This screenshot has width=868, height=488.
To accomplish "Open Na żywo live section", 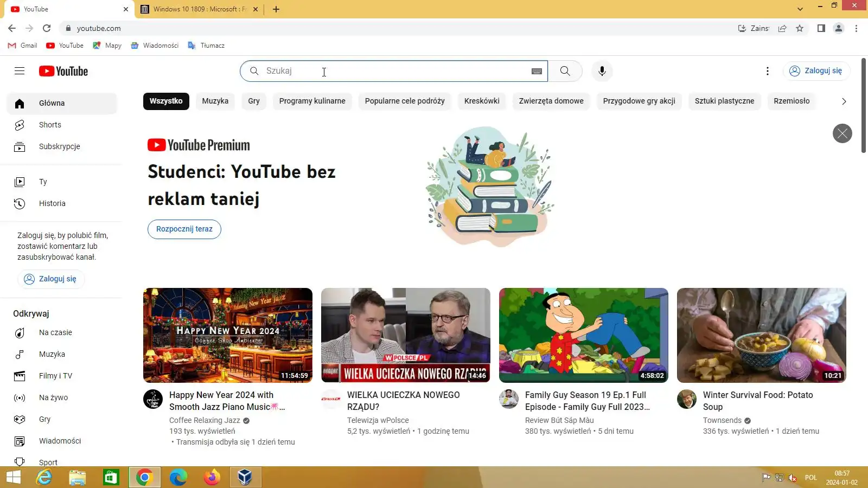I will pyautogui.click(x=62, y=397).
